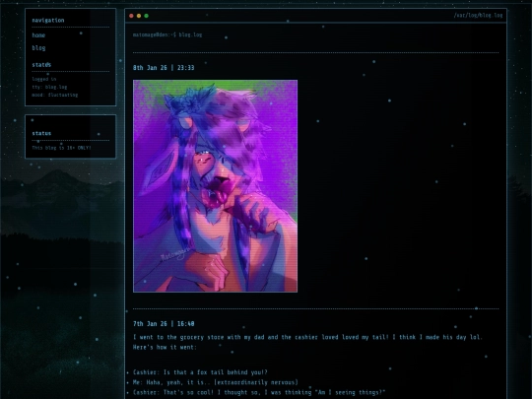Open the purple fox artwork image
This screenshot has height=399, width=532.
[215, 186]
